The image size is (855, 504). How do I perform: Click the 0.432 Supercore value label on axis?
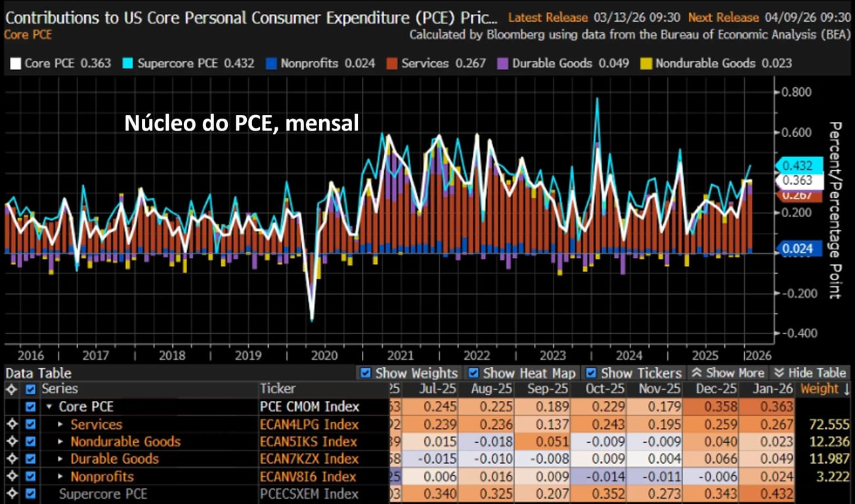(797, 165)
